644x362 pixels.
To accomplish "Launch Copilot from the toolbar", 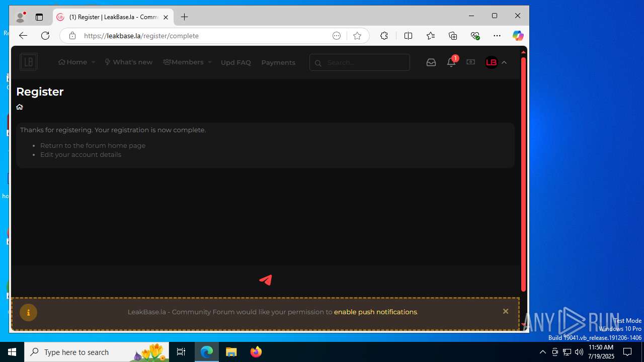I will [x=518, y=36].
